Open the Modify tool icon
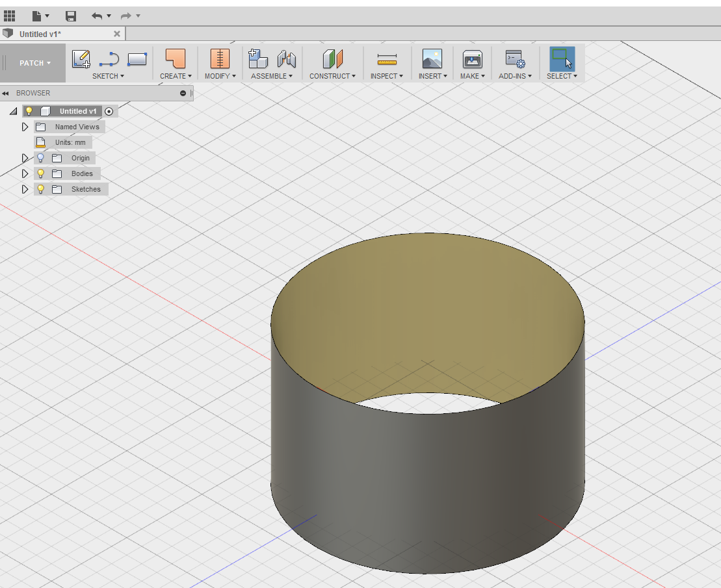721x588 pixels. (219, 59)
